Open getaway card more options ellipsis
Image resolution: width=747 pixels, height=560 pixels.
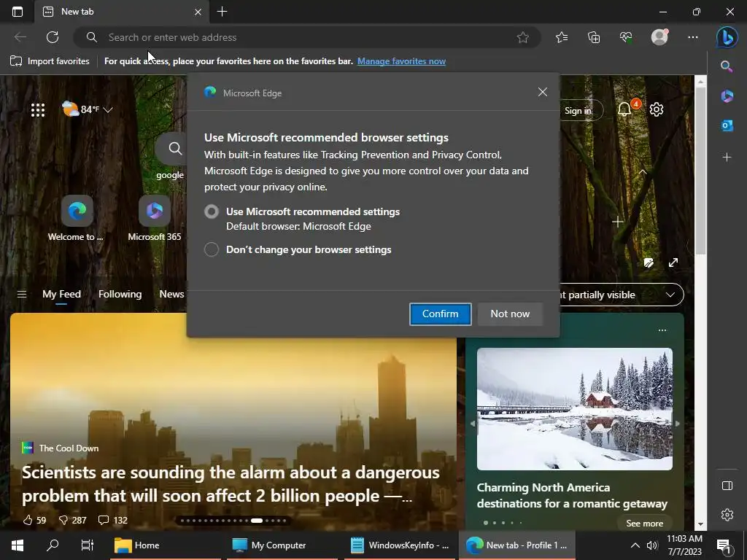(x=662, y=330)
